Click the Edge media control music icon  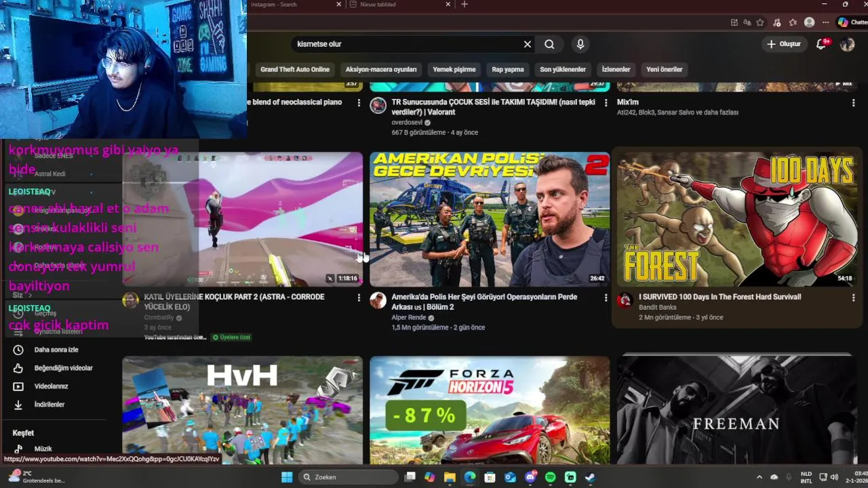point(776,22)
